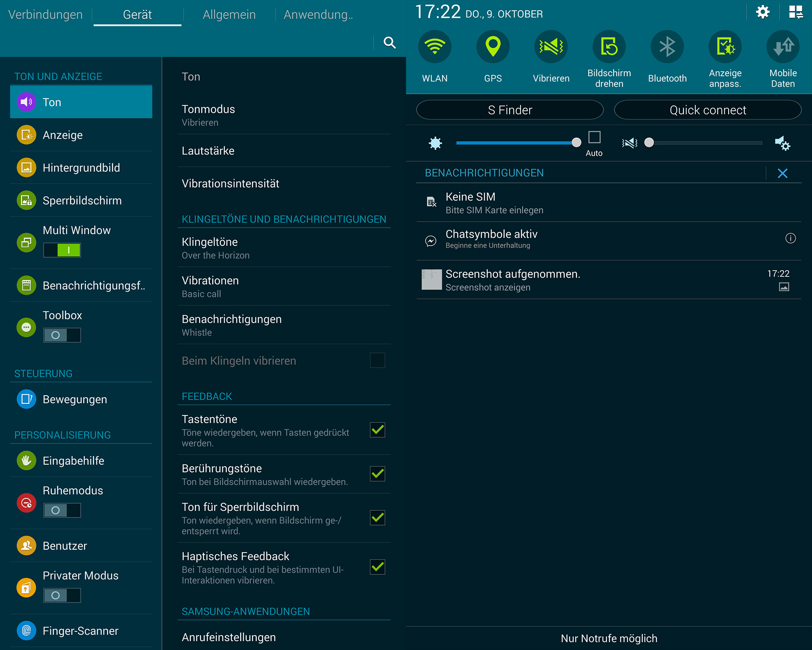
Task: Open Eingabehilfe in the sidebar
Action: tap(81, 460)
